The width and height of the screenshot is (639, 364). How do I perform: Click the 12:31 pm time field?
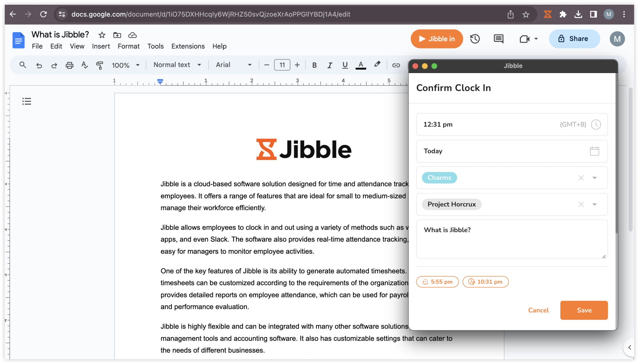tap(512, 125)
